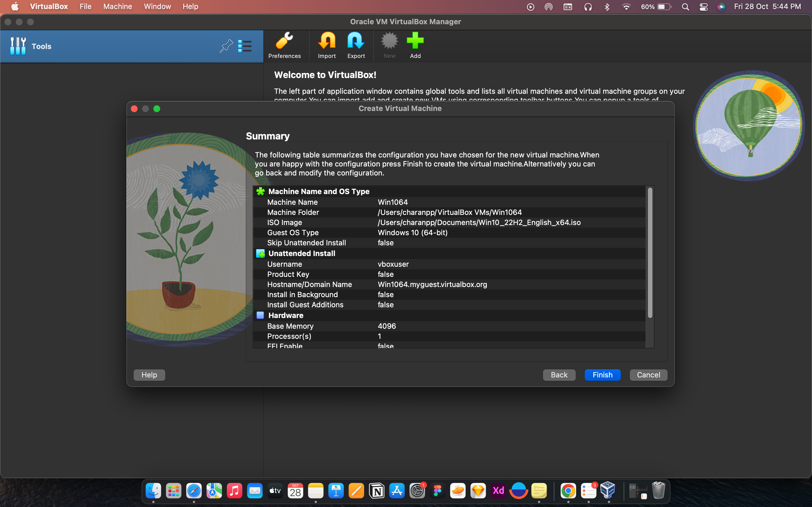The width and height of the screenshot is (812, 507).
Task: Click the Finish button
Action: pos(602,375)
